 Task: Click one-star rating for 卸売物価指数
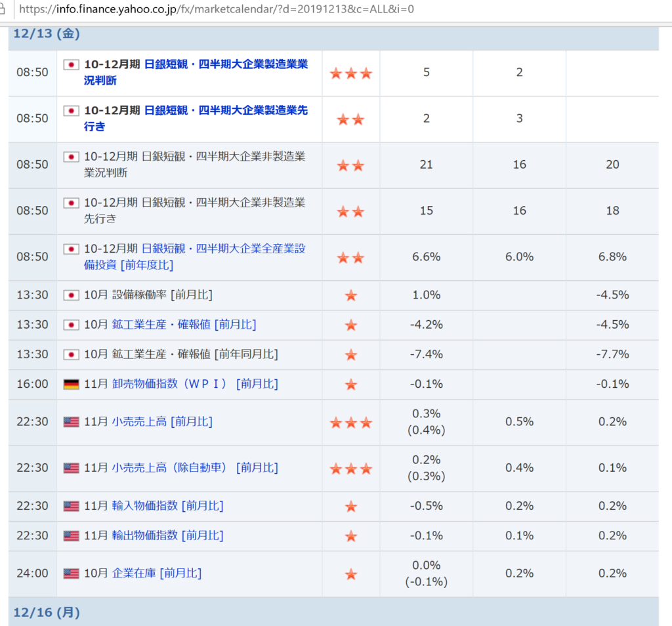pyautogui.click(x=351, y=385)
